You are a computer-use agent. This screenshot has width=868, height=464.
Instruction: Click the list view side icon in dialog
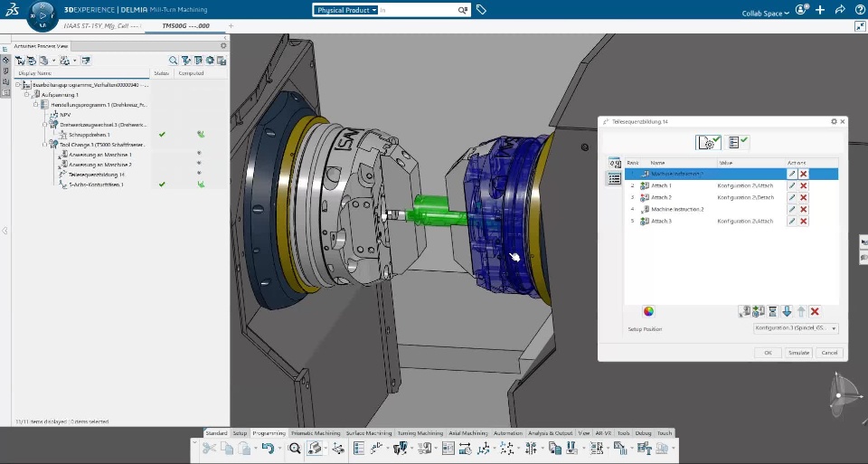tap(615, 179)
